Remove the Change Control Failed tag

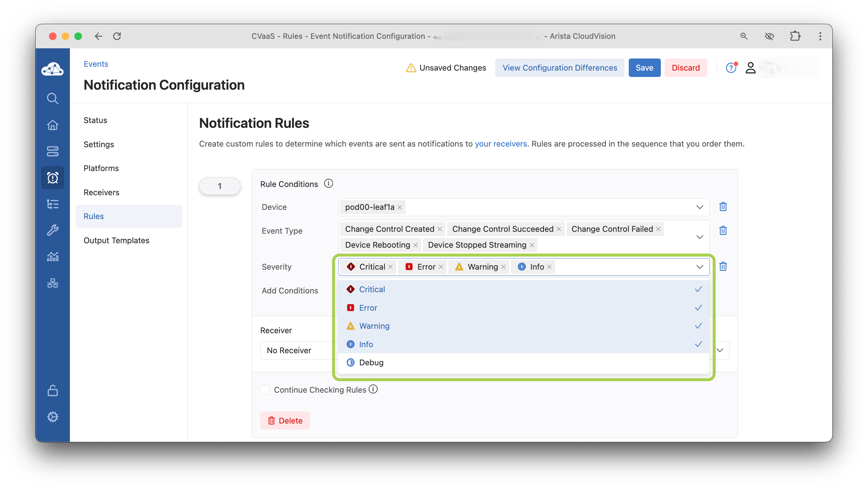point(658,229)
